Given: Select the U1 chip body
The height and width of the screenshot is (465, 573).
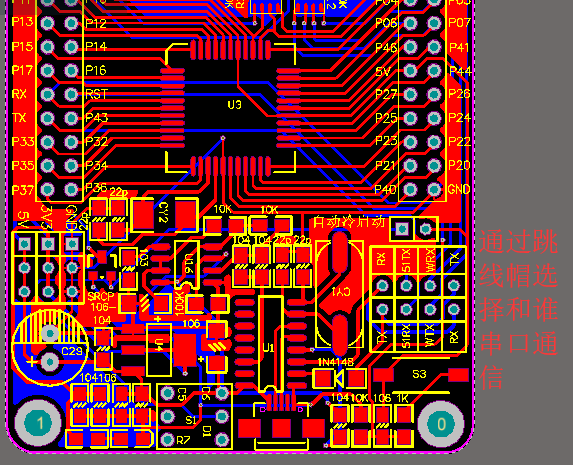Looking at the screenshot, I should tap(271, 345).
